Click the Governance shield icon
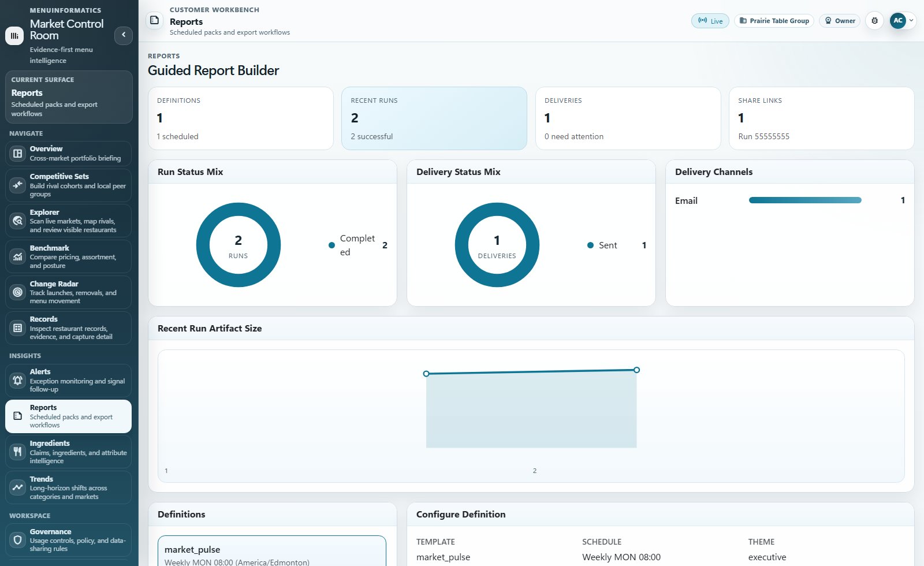The height and width of the screenshot is (566, 924). click(x=18, y=540)
